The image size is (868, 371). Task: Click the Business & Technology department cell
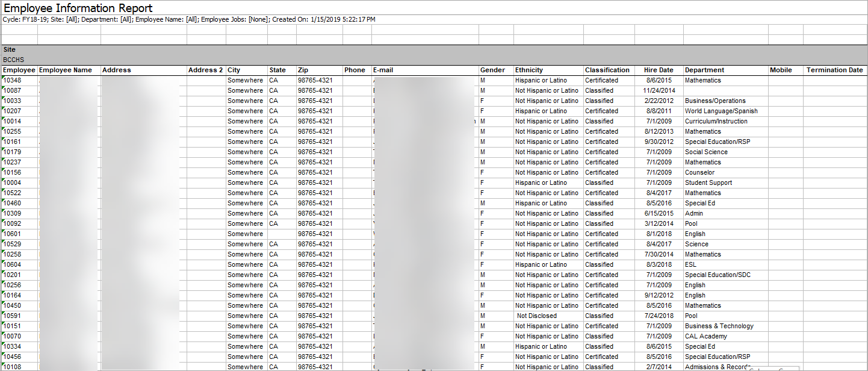tap(719, 326)
